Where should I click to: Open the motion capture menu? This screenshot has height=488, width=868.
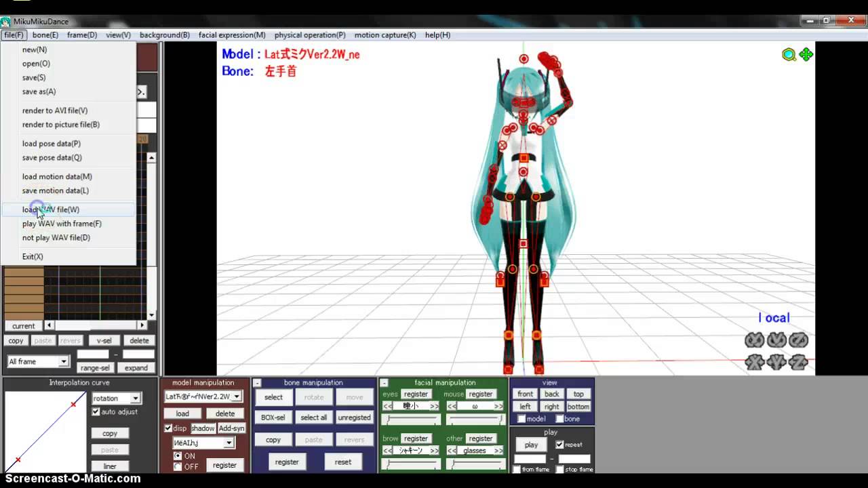pyautogui.click(x=385, y=35)
